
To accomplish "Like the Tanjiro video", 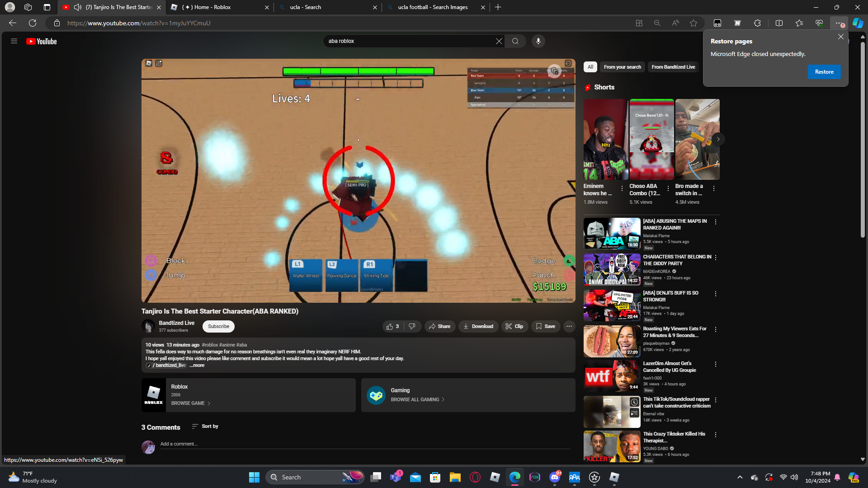I will [x=392, y=326].
